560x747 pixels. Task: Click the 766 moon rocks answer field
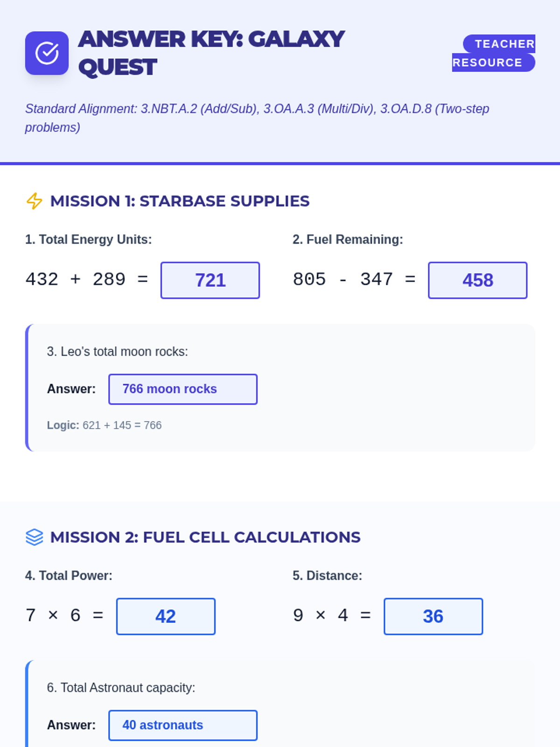point(182,389)
